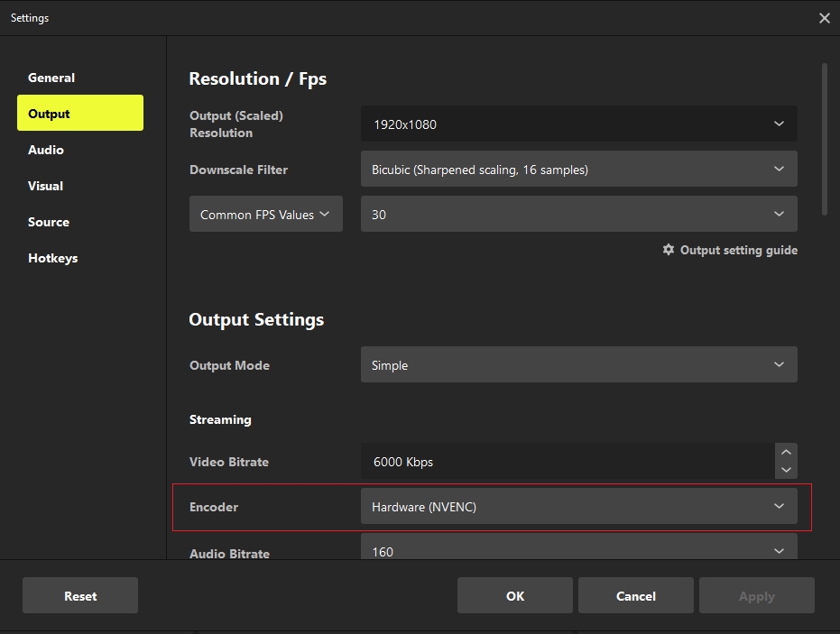Click the Encoder label
This screenshot has width=840, height=634.
click(x=214, y=507)
